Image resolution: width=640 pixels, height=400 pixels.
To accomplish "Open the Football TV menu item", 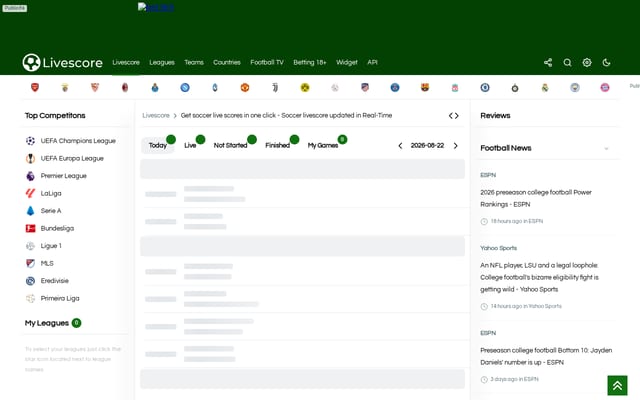I will pos(267,62).
